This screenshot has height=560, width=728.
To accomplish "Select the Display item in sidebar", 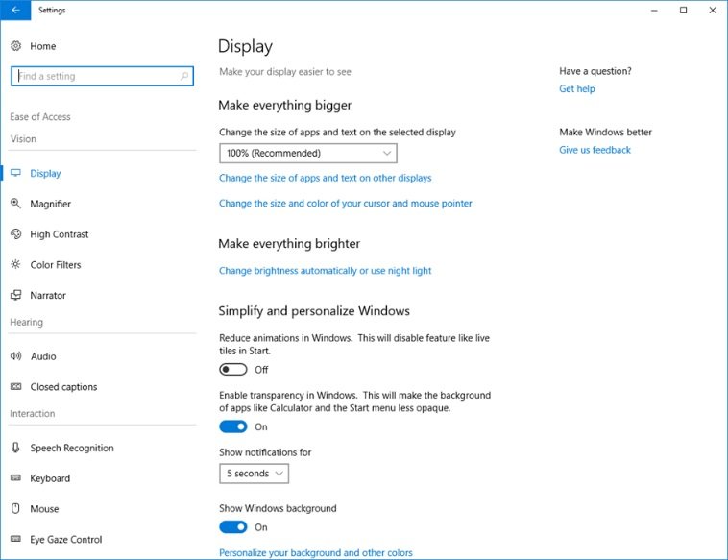I will pyautogui.click(x=45, y=173).
